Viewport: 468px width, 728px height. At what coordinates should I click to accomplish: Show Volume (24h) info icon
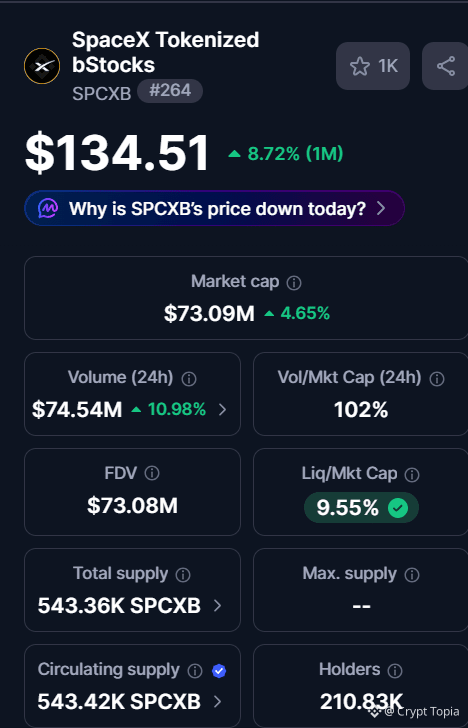(188, 379)
